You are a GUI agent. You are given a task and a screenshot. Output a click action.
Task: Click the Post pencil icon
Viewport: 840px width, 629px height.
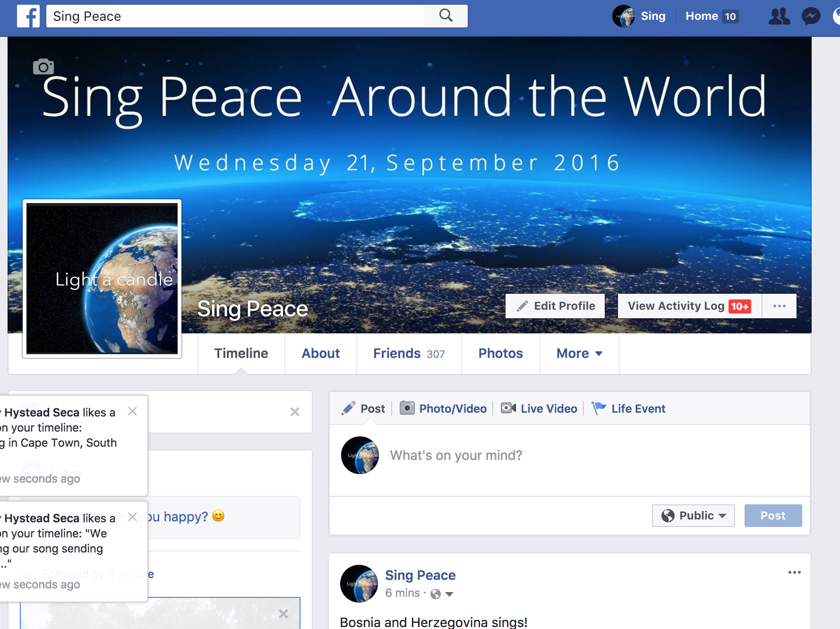coord(349,408)
